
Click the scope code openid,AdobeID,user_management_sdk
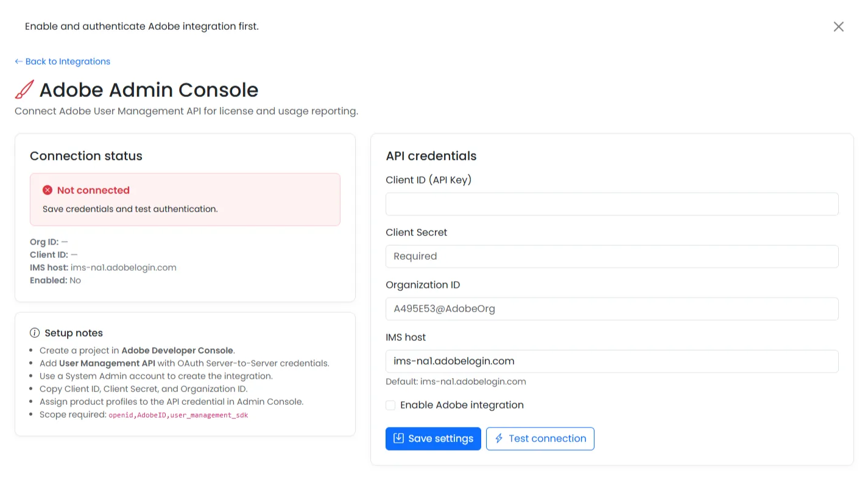tap(178, 415)
